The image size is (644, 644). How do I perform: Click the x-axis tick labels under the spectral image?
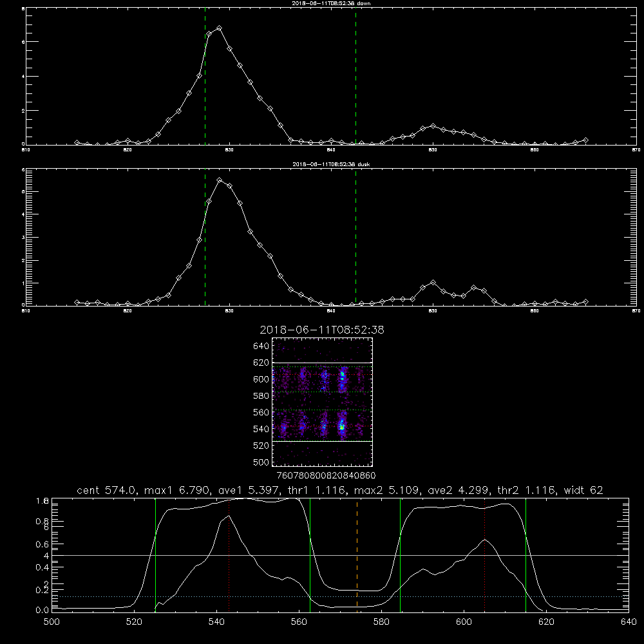point(326,476)
